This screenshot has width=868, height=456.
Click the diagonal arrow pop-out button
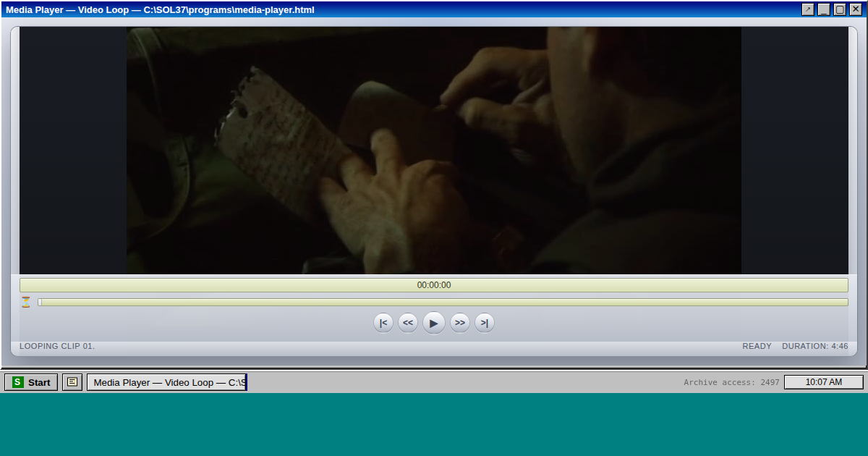[x=808, y=9]
